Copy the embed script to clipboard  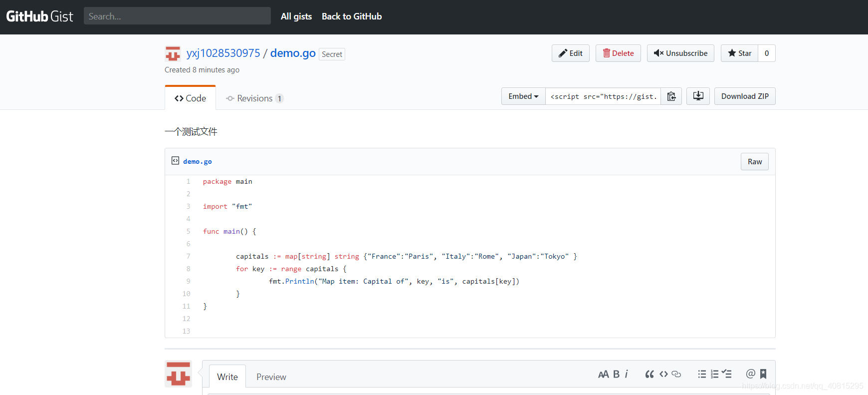point(671,96)
